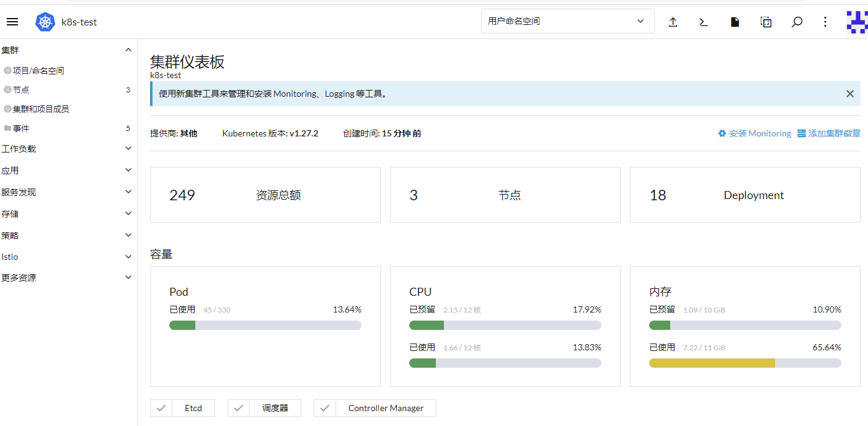This screenshot has height=426, width=868.
Task: Click the globe icon beside 节点
Action: click(x=7, y=90)
